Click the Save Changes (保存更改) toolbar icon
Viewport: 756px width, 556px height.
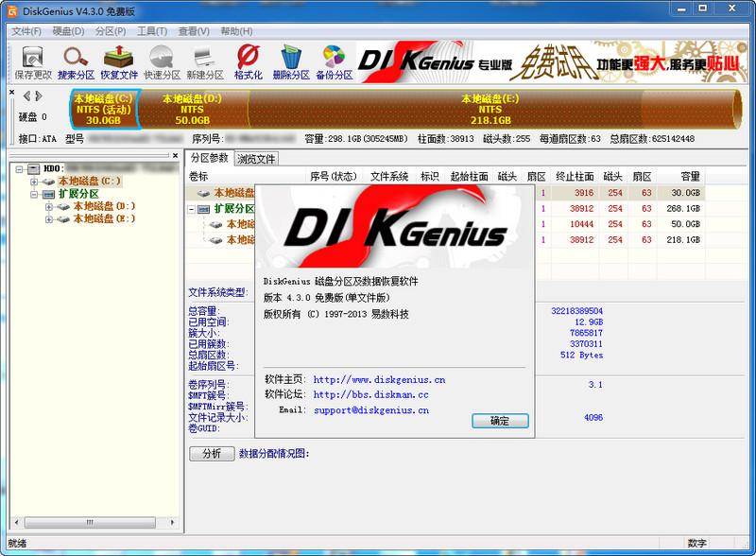33,62
